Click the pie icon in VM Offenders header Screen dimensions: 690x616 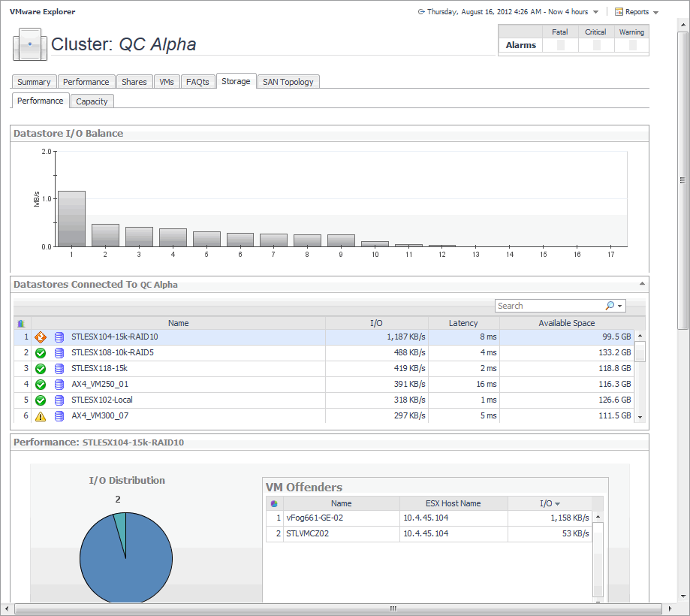click(x=274, y=503)
